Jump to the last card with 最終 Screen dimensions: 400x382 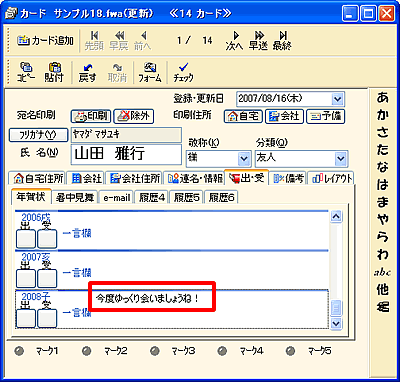(282, 41)
